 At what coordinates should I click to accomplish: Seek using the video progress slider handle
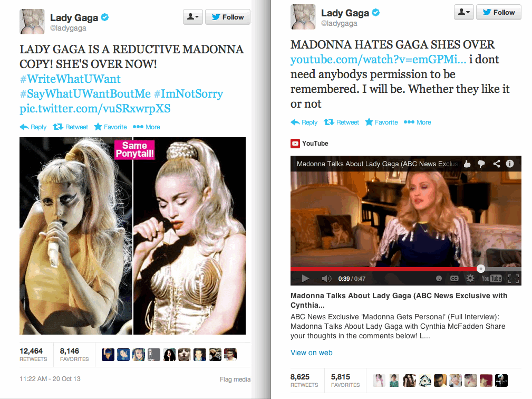(x=481, y=269)
